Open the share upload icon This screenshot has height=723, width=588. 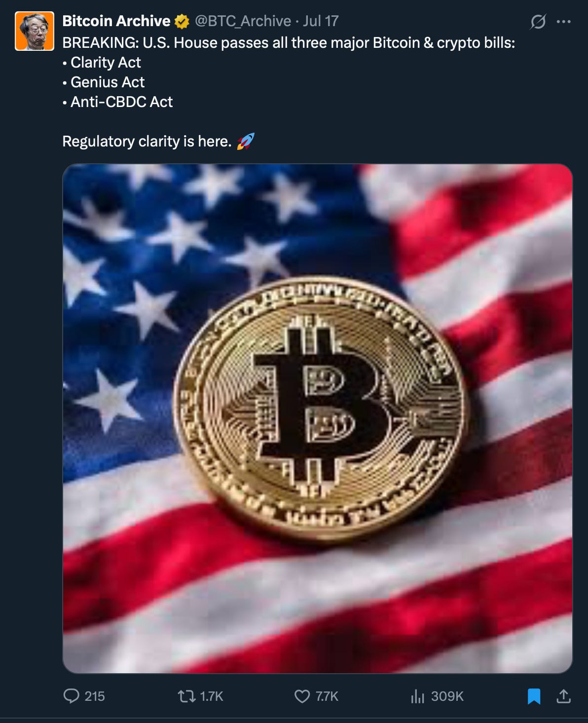point(563,696)
